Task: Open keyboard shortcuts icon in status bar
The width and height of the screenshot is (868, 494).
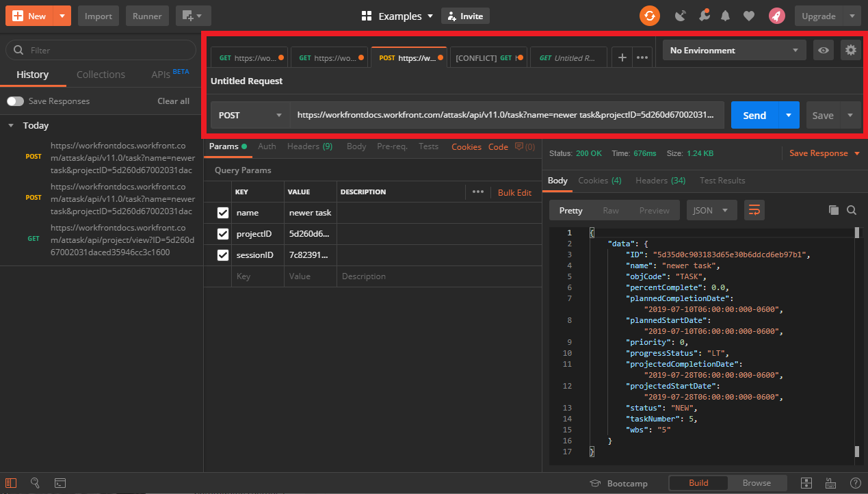Action: point(831,483)
